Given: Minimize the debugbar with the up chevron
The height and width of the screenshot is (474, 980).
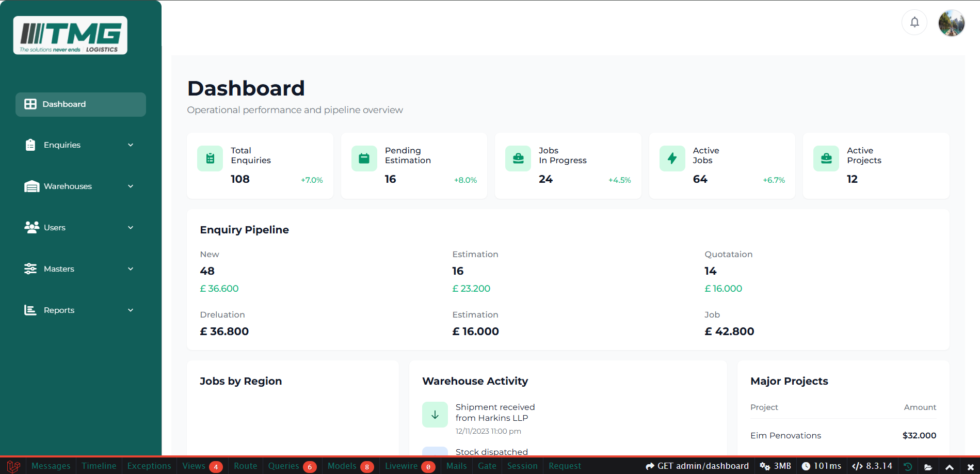Looking at the screenshot, I should coord(949,467).
